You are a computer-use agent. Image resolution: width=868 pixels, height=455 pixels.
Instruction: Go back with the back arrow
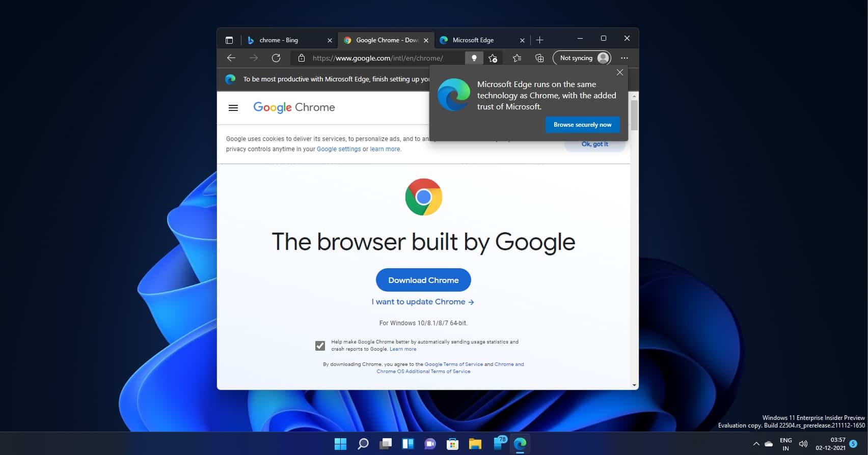(231, 58)
